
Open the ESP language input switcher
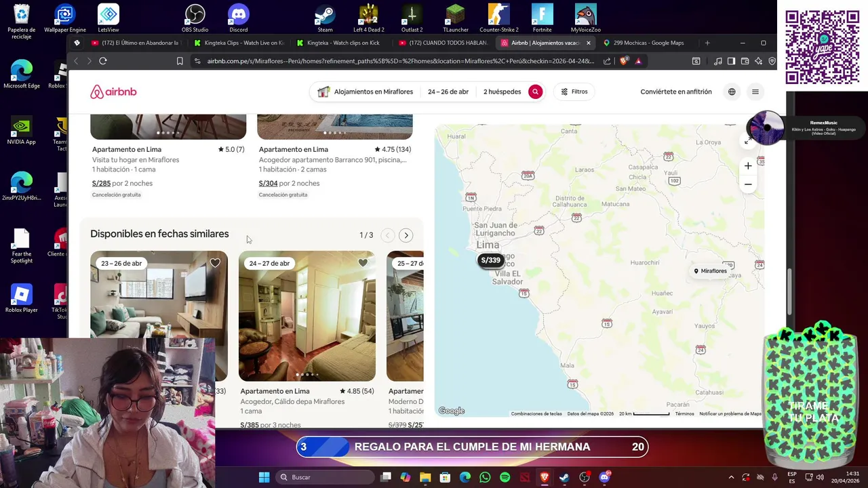click(x=792, y=477)
